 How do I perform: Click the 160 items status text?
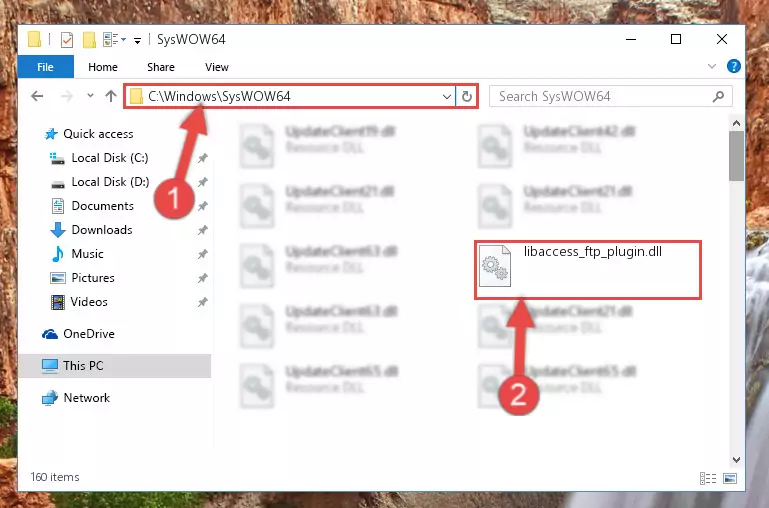tap(55, 477)
